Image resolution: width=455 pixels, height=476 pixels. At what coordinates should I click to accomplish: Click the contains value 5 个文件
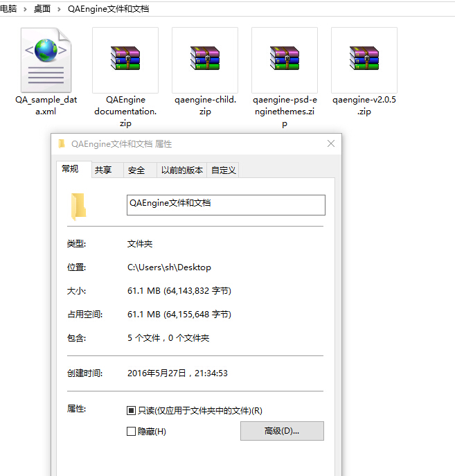click(x=144, y=338)
